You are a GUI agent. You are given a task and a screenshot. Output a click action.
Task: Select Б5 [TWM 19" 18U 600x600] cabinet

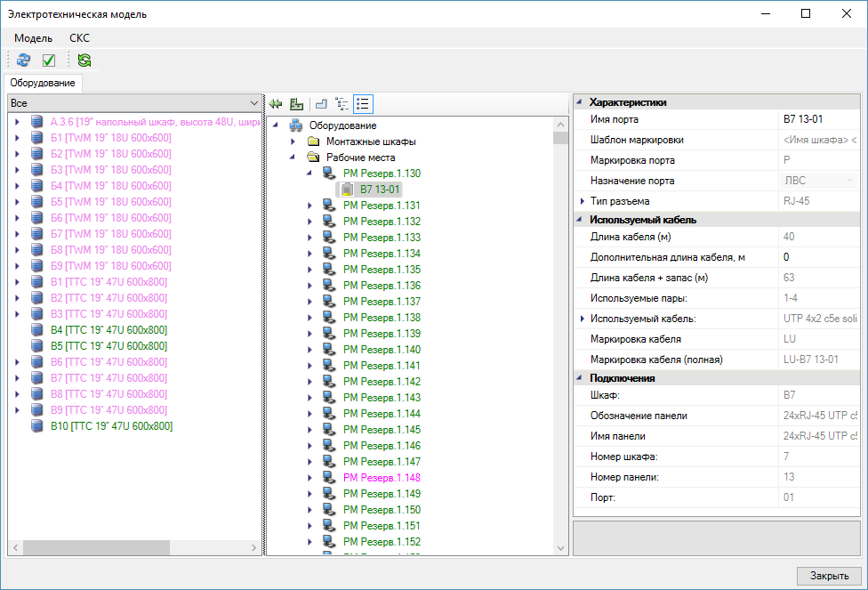coord(110,202)
